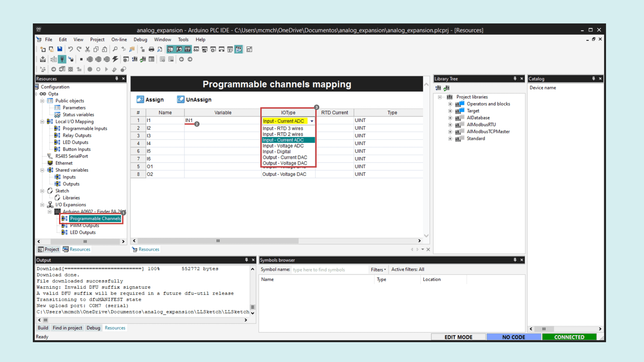Click the UnAssign button

[x=194, y=100]
